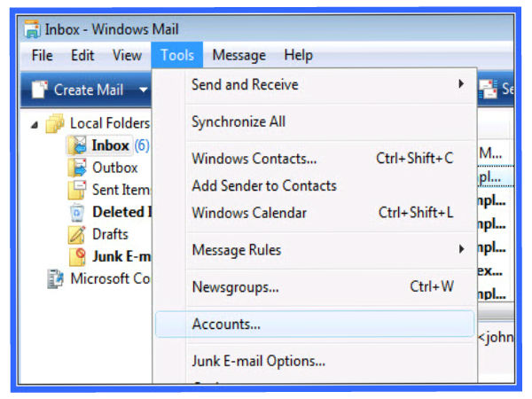Click the Deleted Items recycle bin icon
The width and height of the screenshot is (532, 399).
coord(78,212)
